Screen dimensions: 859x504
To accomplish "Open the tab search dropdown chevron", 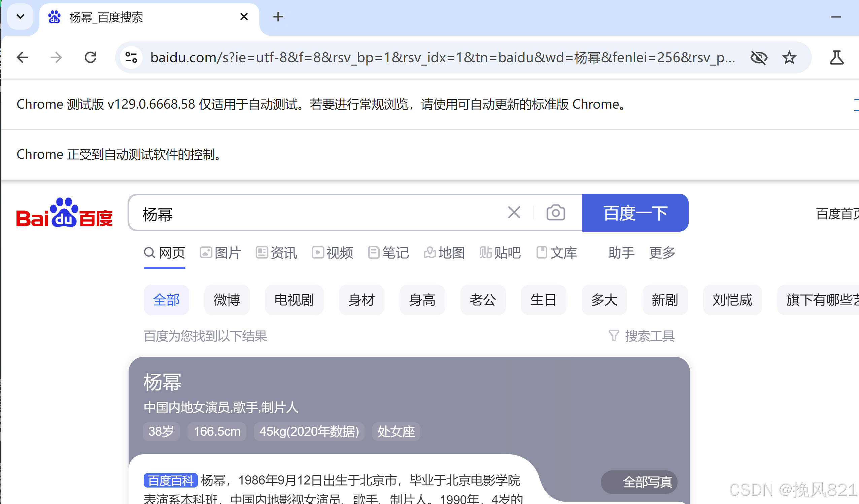I will click(x=20, y=16).
